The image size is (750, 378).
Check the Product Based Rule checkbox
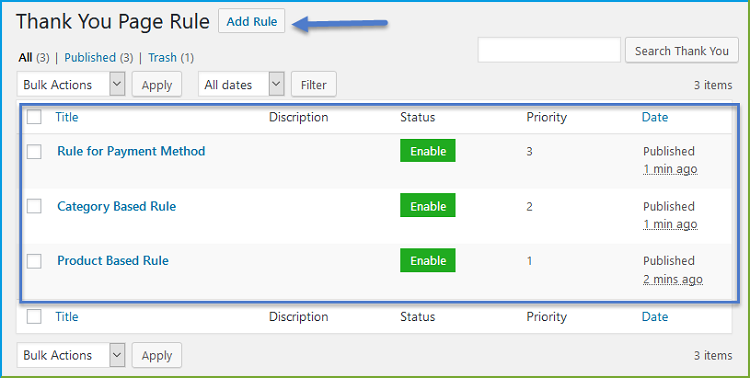[x=34, y=261]
